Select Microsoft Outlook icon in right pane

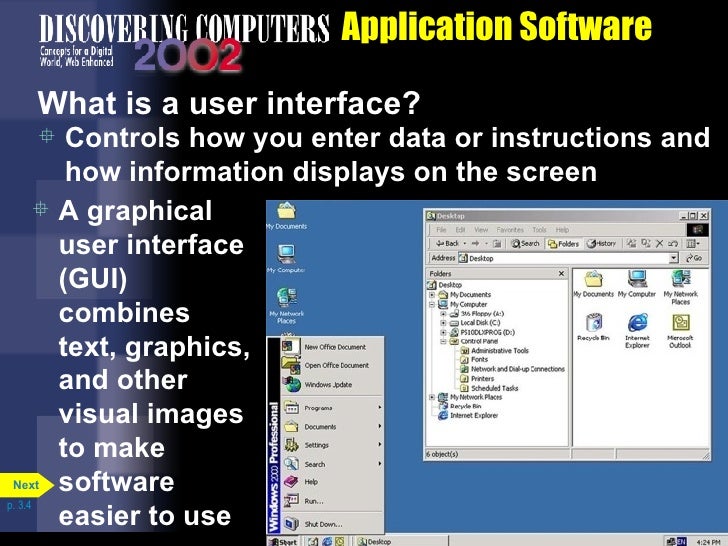(x=680, y=331)
